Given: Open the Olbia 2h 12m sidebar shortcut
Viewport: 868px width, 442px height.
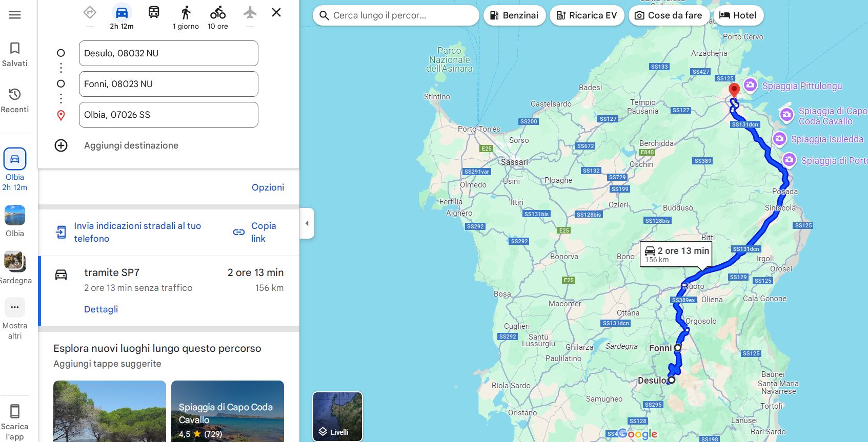Looking at the screenshot, I should pyautogui.click(x=15, y=170).
